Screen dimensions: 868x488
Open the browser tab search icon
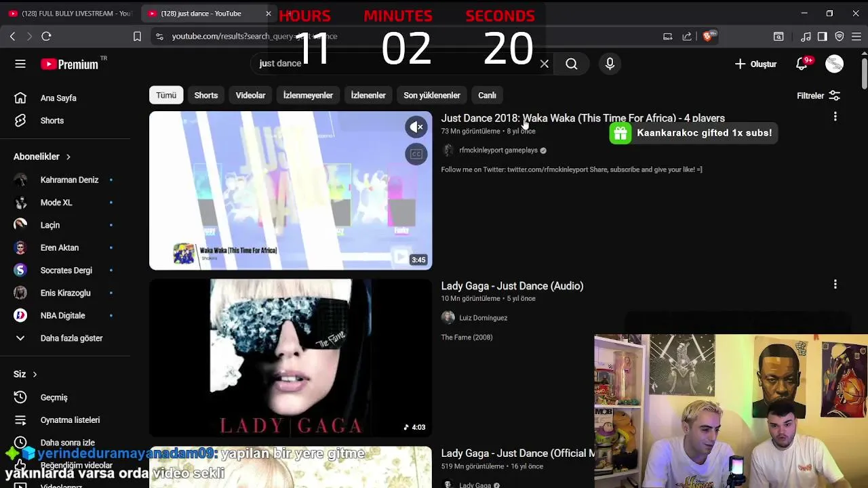pyautogui.click(x=778, y=37)
